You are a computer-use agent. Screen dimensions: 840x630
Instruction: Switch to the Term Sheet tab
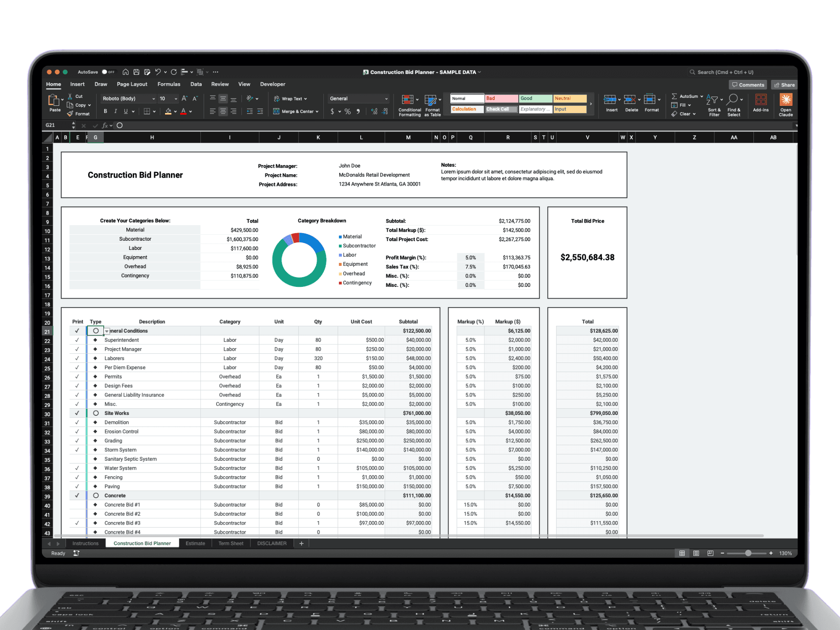click(231, 543)
